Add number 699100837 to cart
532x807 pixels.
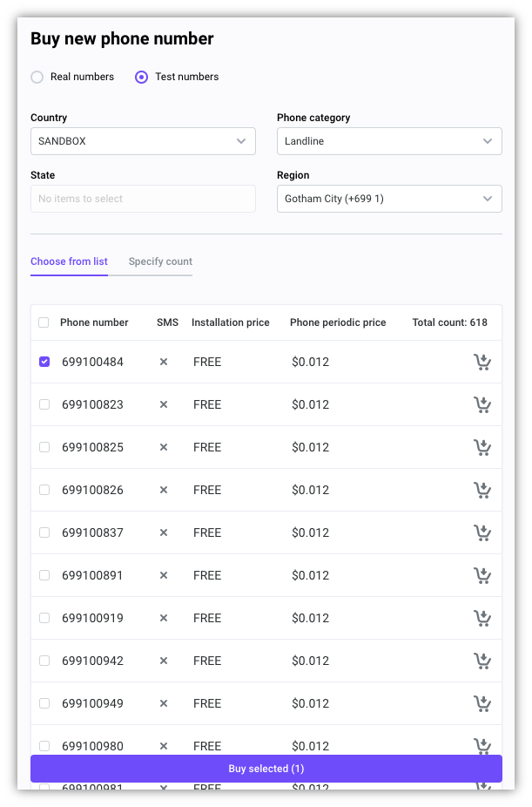point(481,532)
